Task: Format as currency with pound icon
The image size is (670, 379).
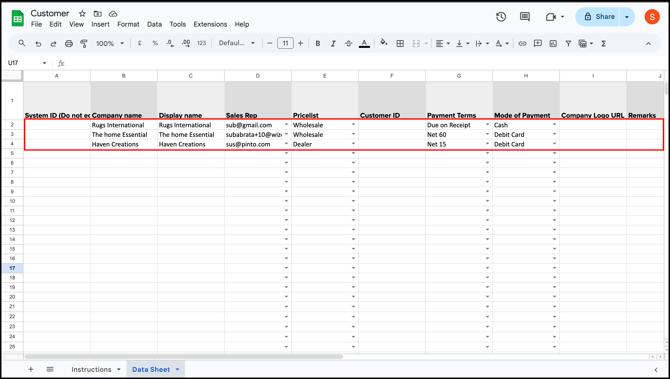Action: click(x=139, y=44)
